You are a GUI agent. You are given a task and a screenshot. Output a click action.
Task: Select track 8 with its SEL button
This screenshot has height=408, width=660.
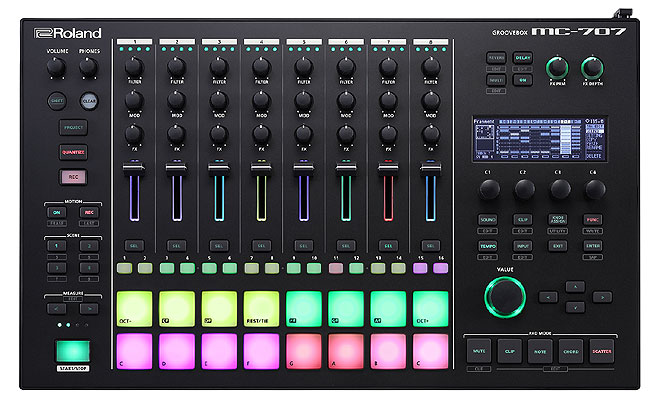[431, 245]
